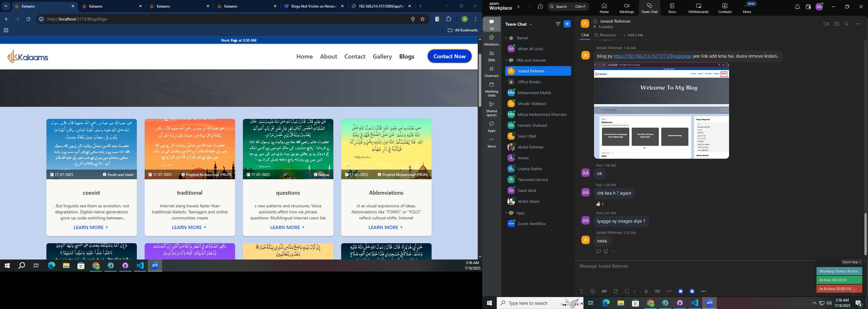The image size is (868, 309).
Task: Open Apps in the Zoom left rail
Action: click(x=492, y=126)
